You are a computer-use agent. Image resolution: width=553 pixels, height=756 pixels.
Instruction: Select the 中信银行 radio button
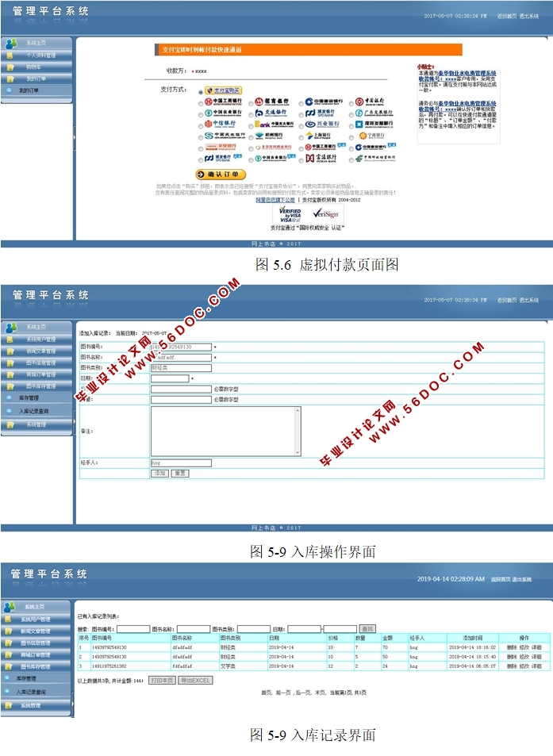(x=201, y=125)
